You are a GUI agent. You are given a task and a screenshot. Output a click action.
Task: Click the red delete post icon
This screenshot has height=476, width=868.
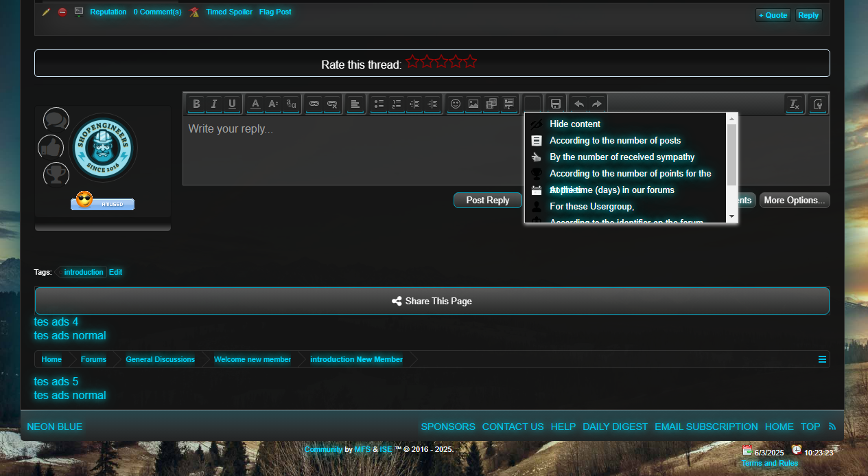coord(62,12)
